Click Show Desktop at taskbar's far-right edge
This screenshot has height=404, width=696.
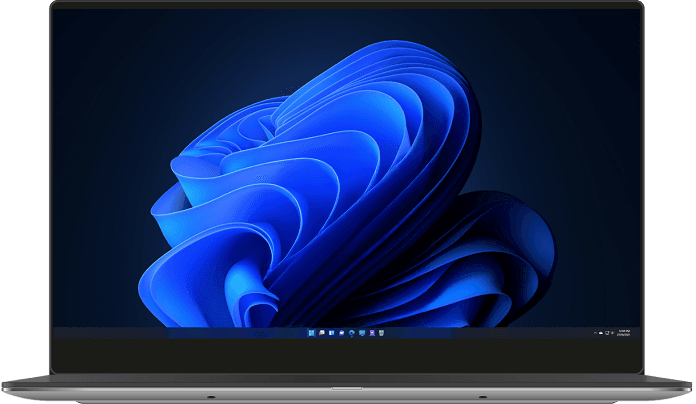[x=639, y=333]
